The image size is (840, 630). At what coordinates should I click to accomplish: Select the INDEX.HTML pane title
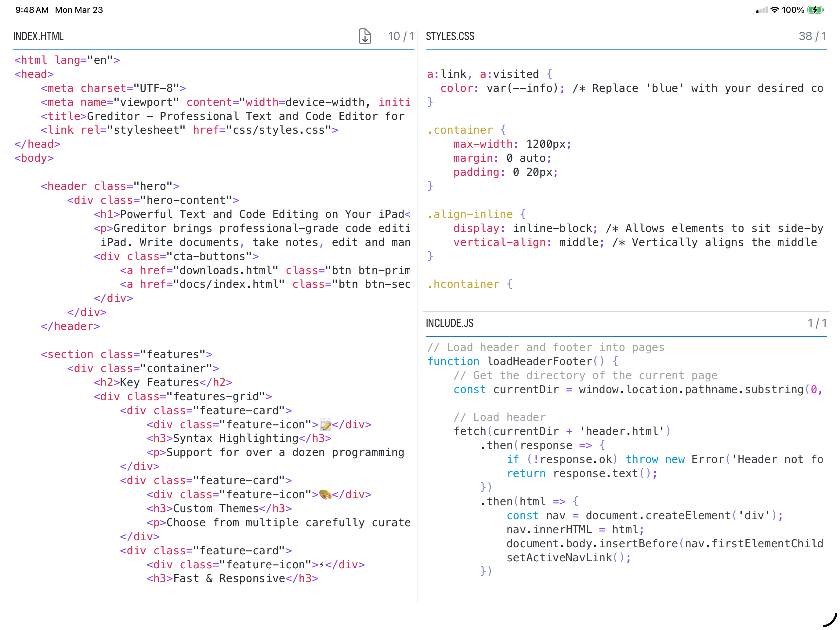click(x=38, y=36)
